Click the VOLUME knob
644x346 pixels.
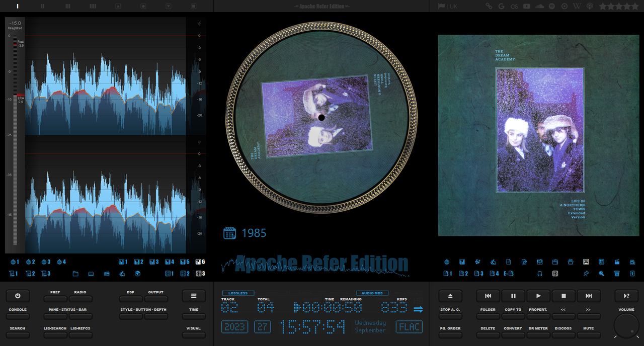626,326
